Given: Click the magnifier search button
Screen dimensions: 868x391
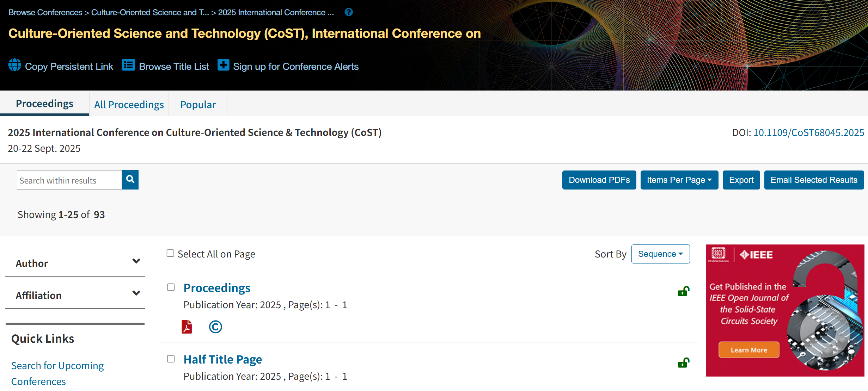Looking at the screenshot, I should (130, 180).
